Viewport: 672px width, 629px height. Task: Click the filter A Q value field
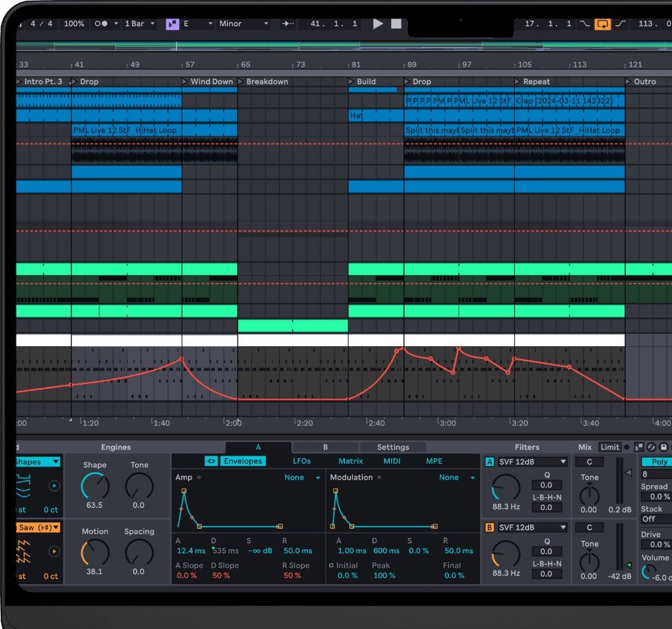coord(546,485)
